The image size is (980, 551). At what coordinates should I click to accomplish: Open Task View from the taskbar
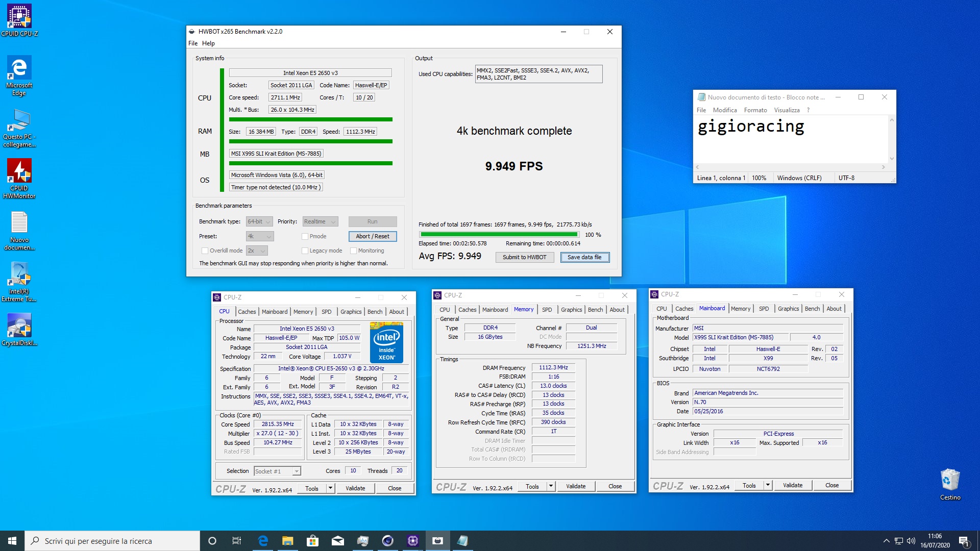(237, 541)
